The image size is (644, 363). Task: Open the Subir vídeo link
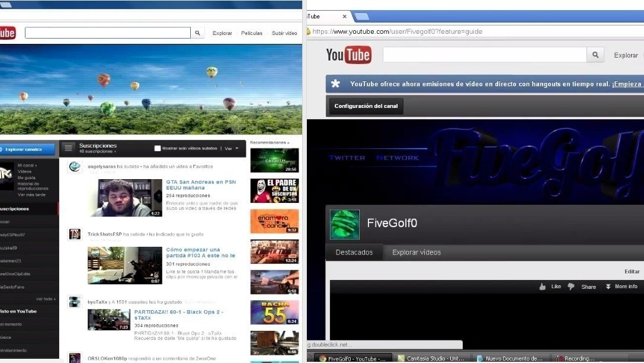(284, 33)
